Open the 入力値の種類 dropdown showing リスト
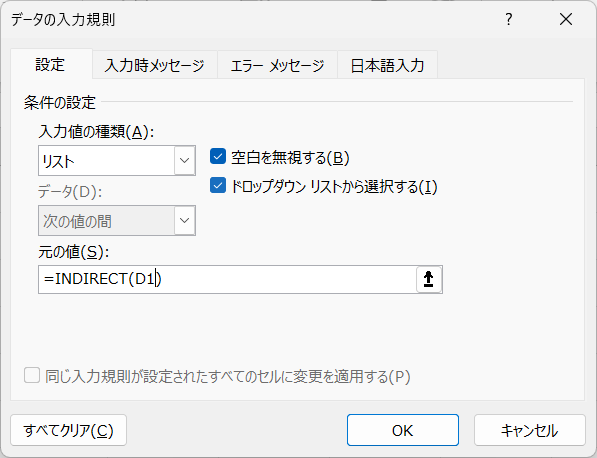Viewport: 597px width, 458px height. 117,160
